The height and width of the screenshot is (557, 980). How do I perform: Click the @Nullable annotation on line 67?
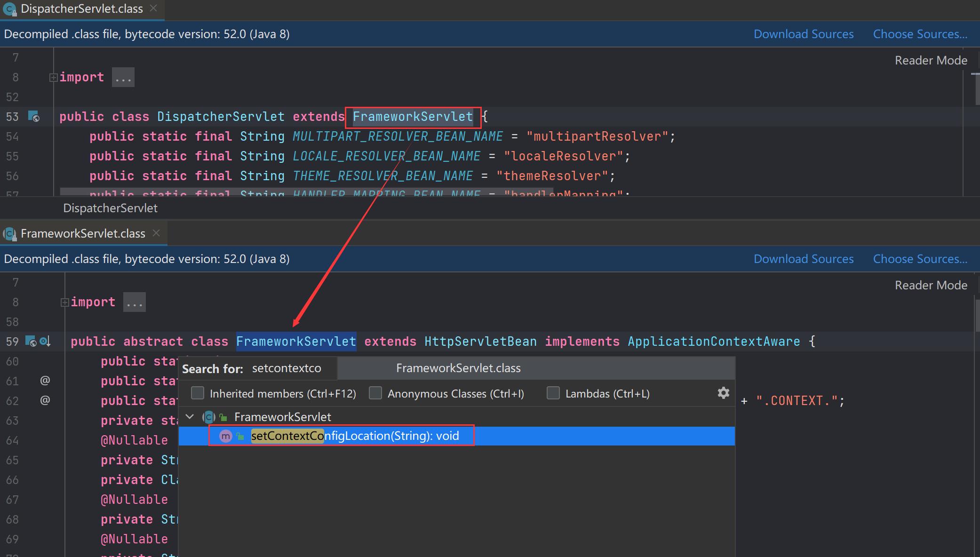(x=134, y=500)
